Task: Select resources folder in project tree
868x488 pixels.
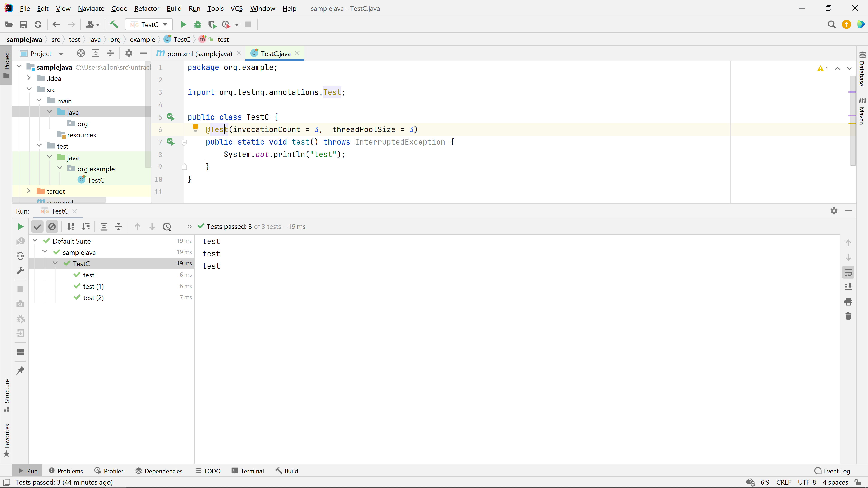Action: click(x=82, y=135)
